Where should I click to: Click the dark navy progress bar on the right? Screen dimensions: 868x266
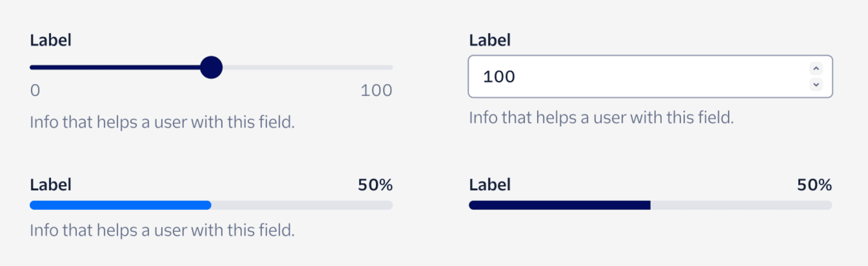(556, 205)
